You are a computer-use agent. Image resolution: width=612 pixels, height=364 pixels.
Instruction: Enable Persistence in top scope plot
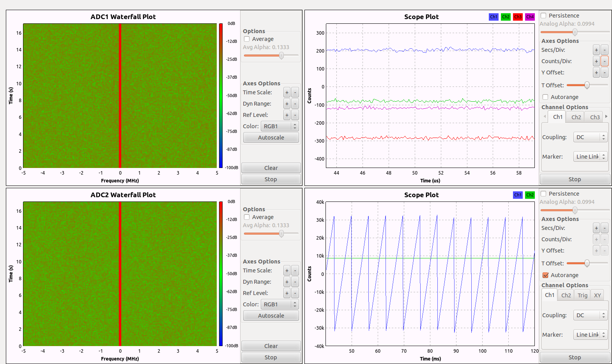click(x=543, y=16)
